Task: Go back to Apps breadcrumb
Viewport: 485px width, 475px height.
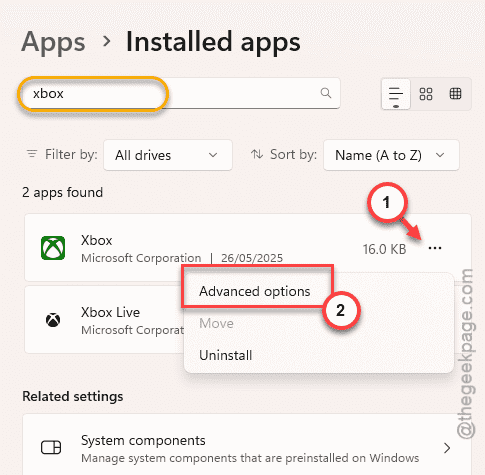Action: point(54,42)
